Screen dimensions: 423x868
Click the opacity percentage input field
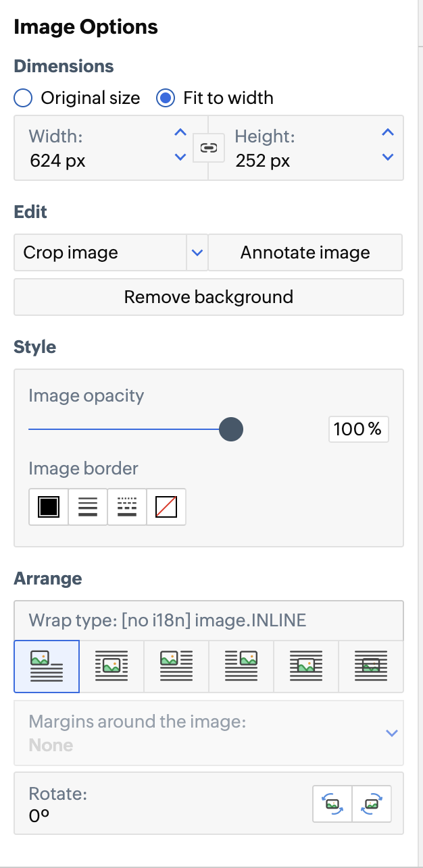[x=358, y=429]
